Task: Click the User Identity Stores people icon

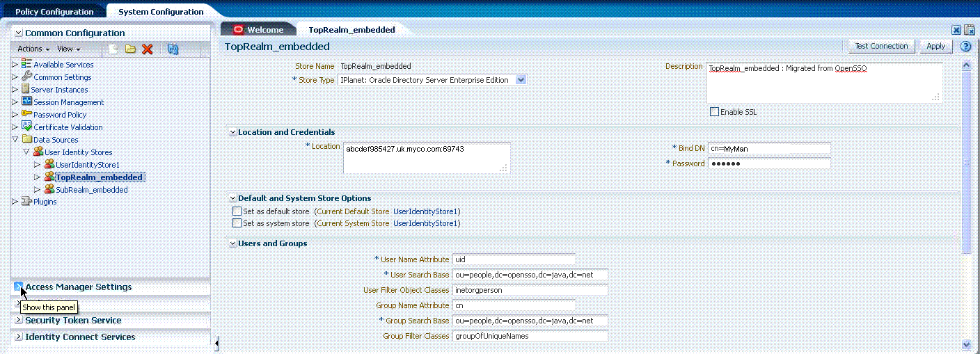Action: point(38,152)
